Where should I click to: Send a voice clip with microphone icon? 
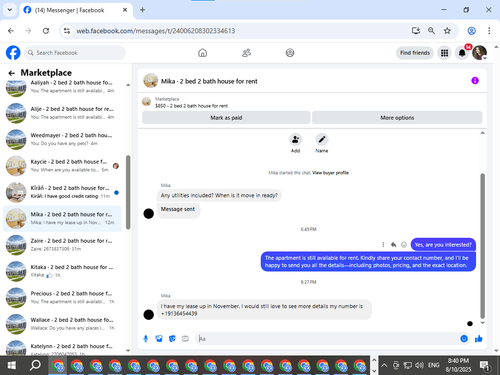tap(146, 339)
